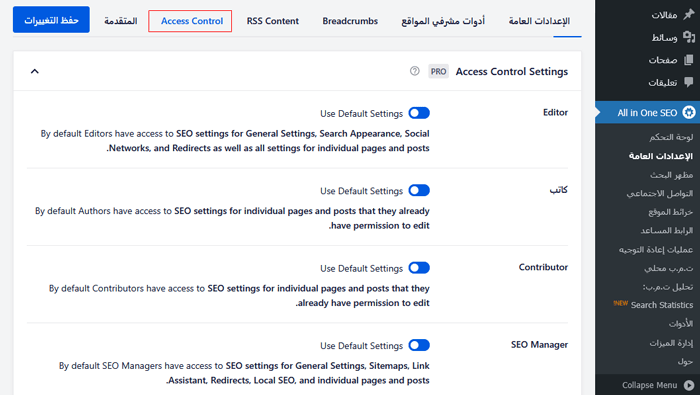Open the RSS Content tab
The image size is (700, 395).
tap(273, 21)
